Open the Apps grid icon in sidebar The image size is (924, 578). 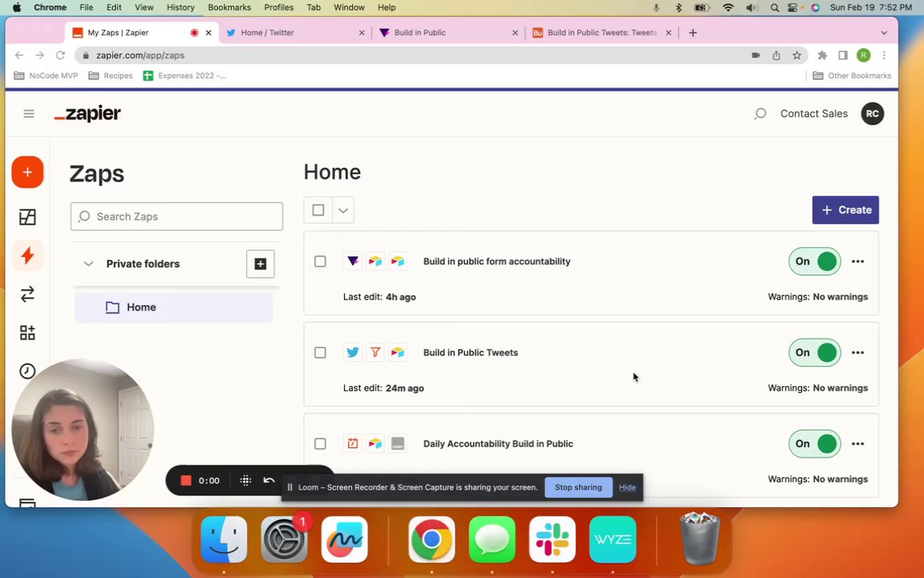tap(28, 332)
